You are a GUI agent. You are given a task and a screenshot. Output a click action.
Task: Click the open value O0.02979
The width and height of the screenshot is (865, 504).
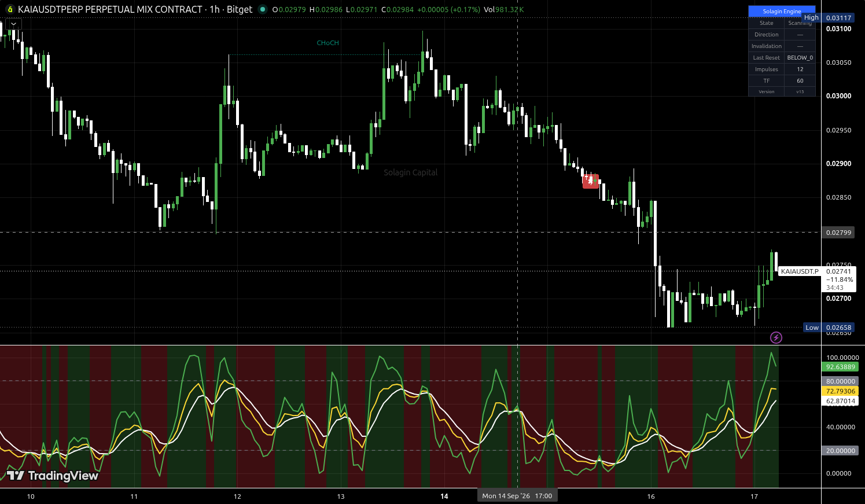point(289,9)
